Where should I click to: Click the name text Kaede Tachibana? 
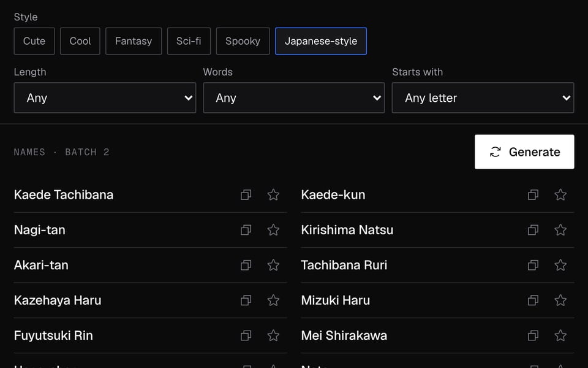pyautogui.click(x=63, y=194)
